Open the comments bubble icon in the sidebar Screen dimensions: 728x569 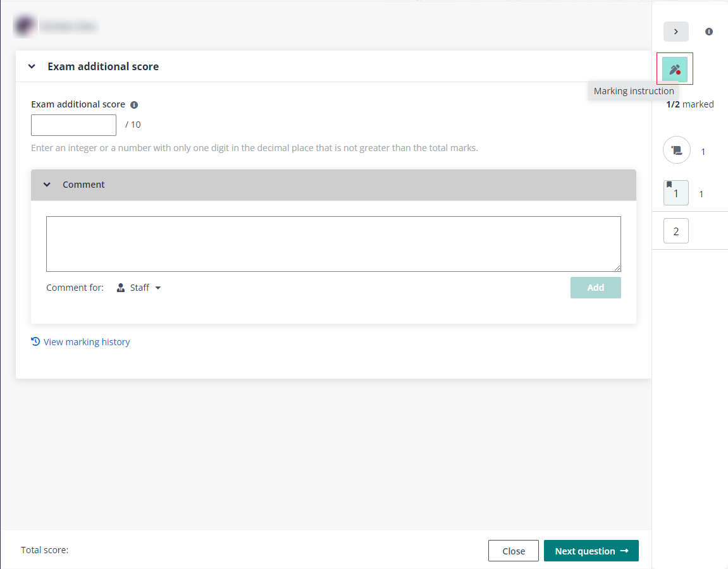tap(676, 151)
